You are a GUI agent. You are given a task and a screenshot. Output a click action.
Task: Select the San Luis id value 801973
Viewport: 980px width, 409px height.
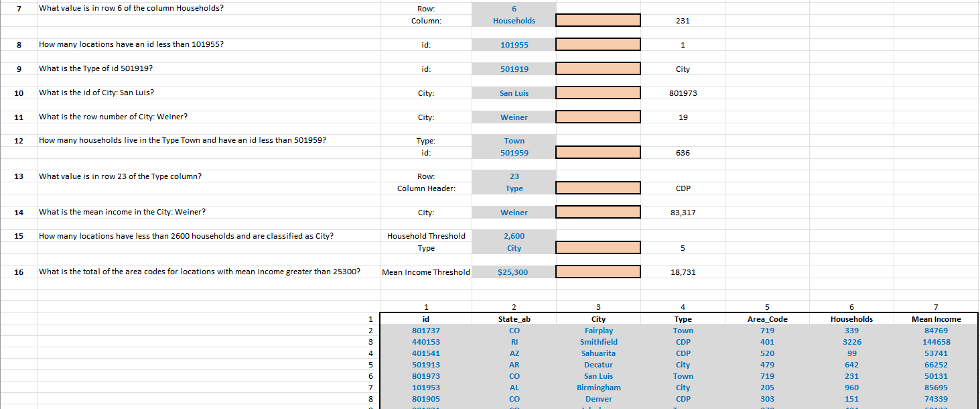pos(426,375)
